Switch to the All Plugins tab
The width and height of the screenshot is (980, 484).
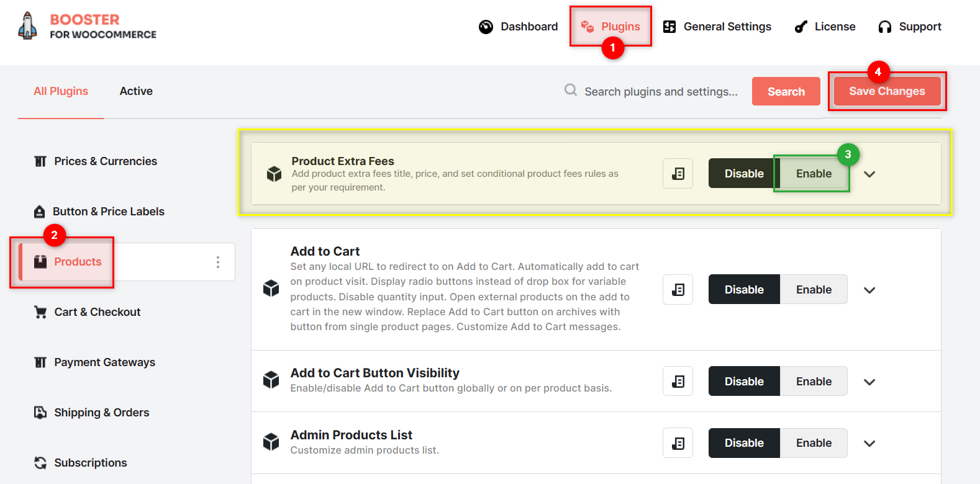[61, 91]
